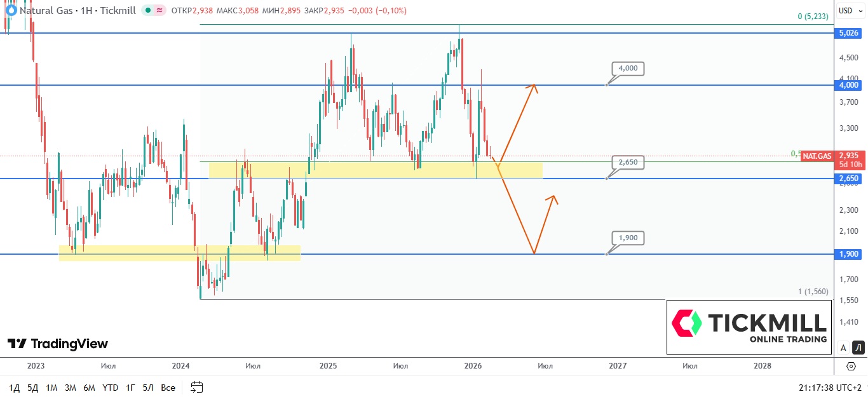Switch to the 6М time range
This screenshot has width=868, height=399.
pyautogui.click(x=89, y=388)
